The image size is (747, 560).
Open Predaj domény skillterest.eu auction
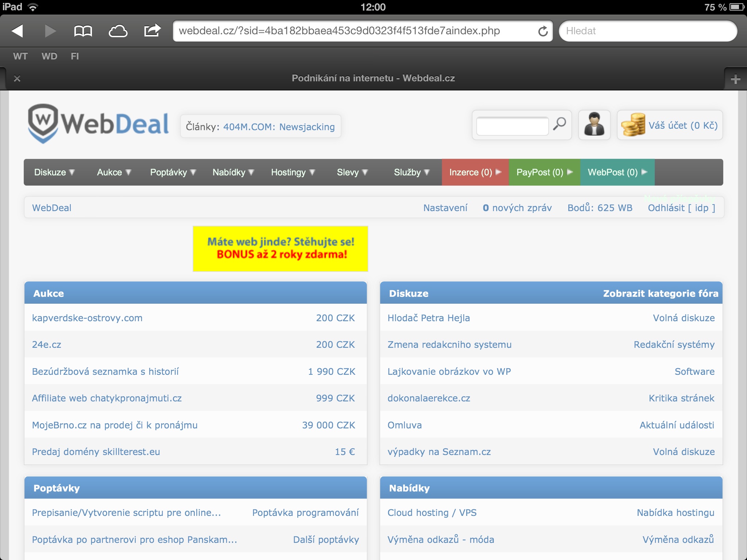[96, 452]
